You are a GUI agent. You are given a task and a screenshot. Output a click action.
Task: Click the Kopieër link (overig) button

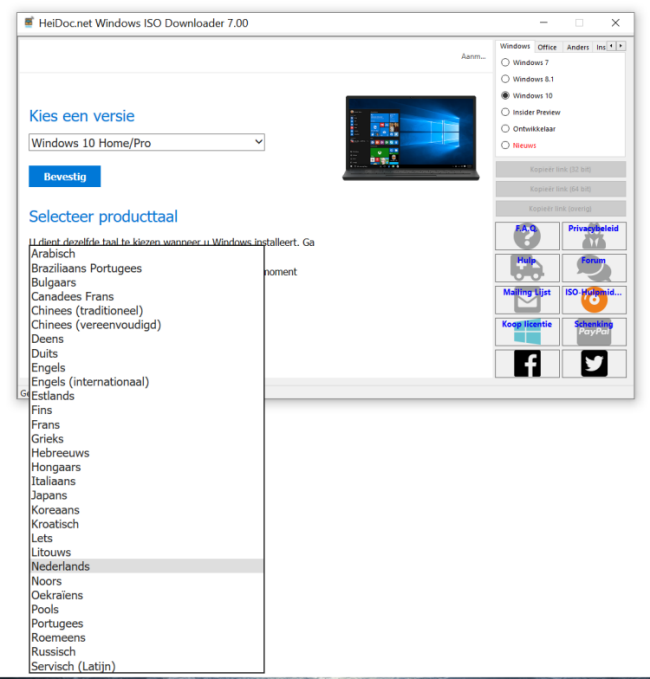tap(560, 208)
